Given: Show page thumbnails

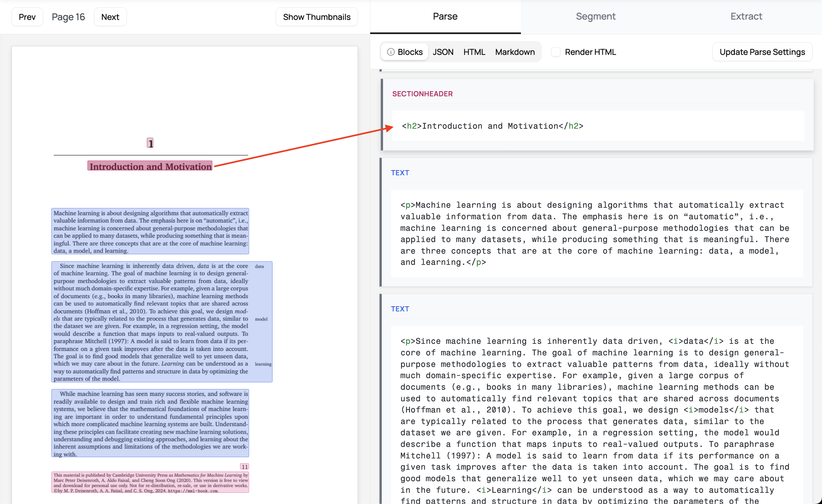Looking at the screenshot, I should click(x=316, y=17).
